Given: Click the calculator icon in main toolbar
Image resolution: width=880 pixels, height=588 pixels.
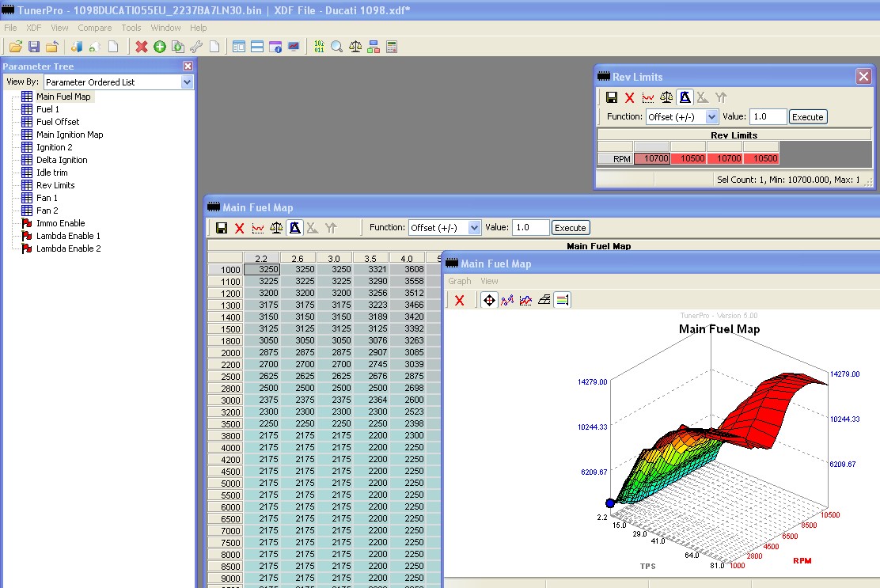Looking at the screenshot, I should (x=392, y=47).
